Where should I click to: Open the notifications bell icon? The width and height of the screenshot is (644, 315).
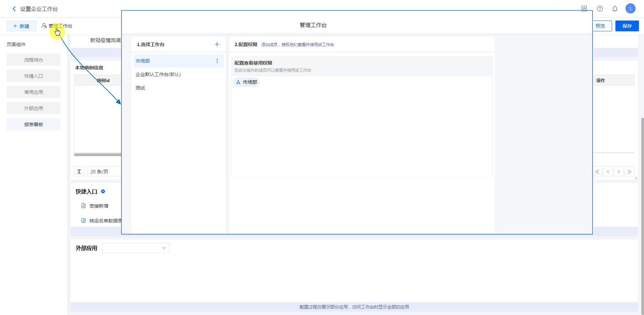(615, 9)
